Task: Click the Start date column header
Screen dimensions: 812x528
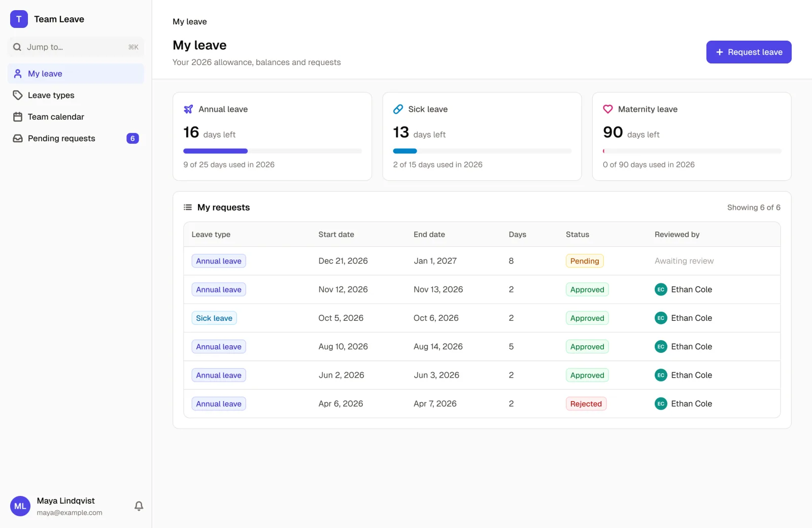Action: click(x=336, y=235)
